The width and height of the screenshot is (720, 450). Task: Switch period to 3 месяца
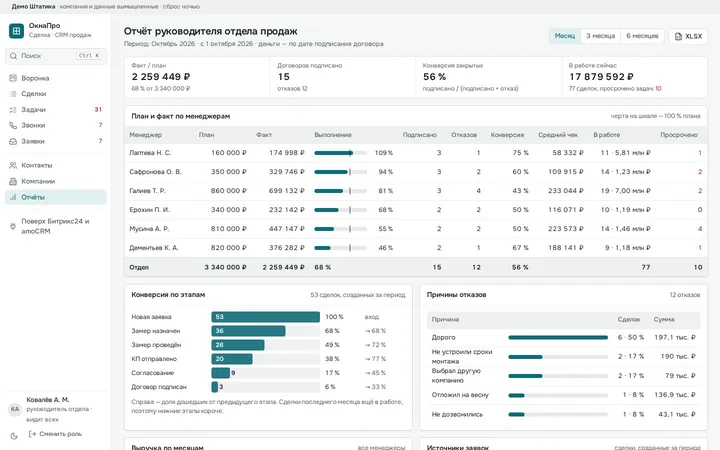600,36
